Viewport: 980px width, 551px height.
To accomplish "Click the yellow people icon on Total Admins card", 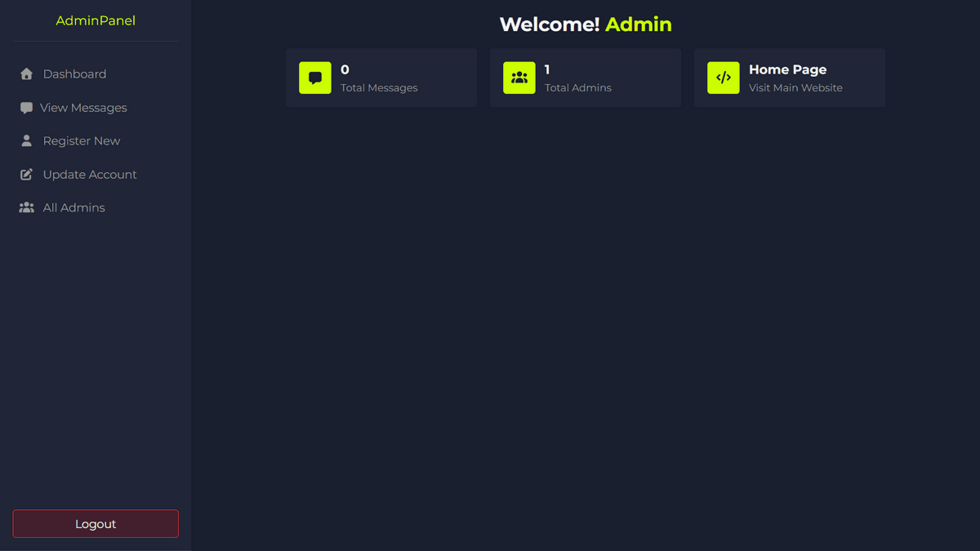I will tap(519, 78).
